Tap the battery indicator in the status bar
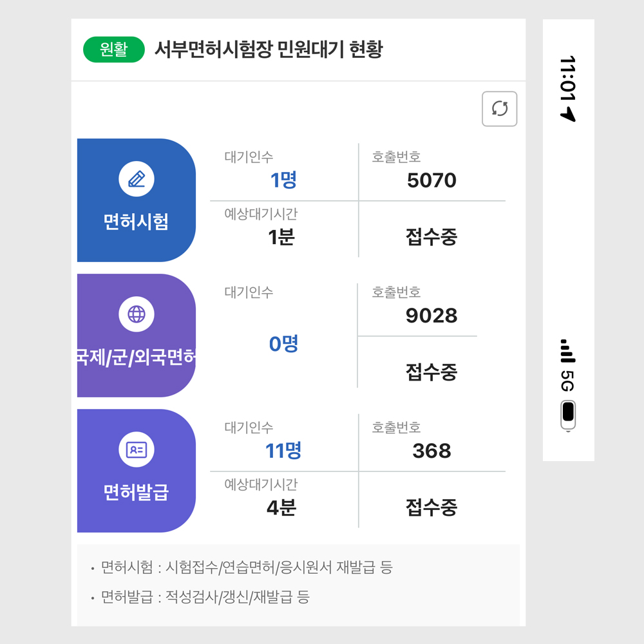Image resolution: width=644 pixels, height=644 pixels. click(569, 417)
